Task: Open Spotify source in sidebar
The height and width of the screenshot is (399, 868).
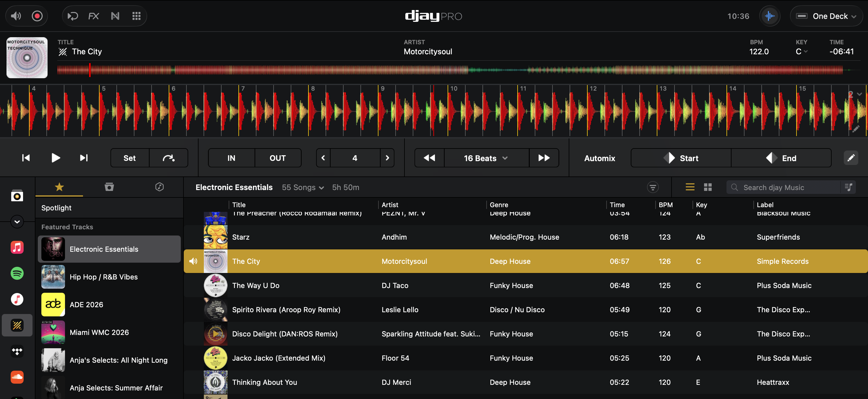Action: (17, 273)
